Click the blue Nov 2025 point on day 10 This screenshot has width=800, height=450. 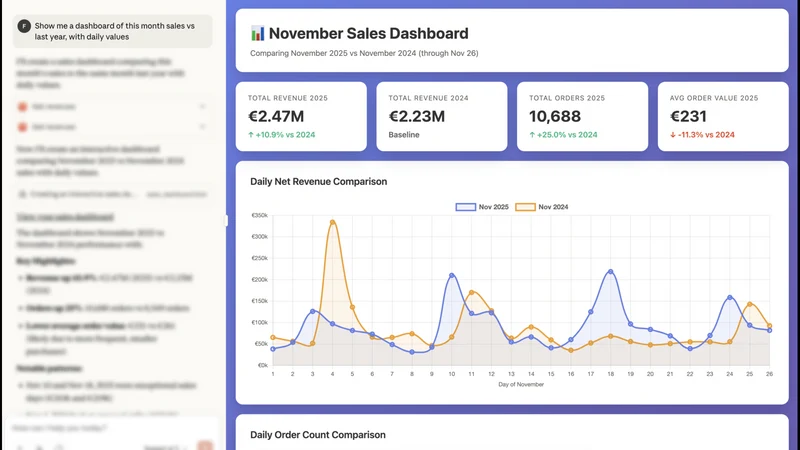(452, 276)
